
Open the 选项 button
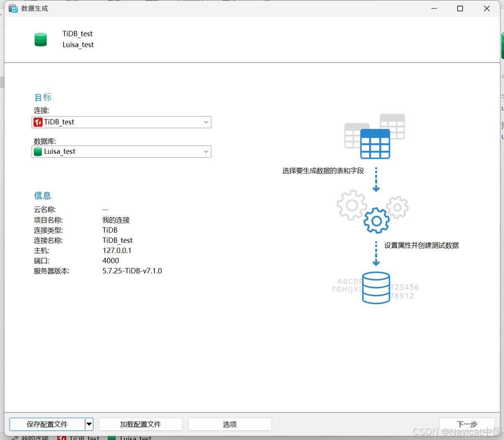pos(230,424)
